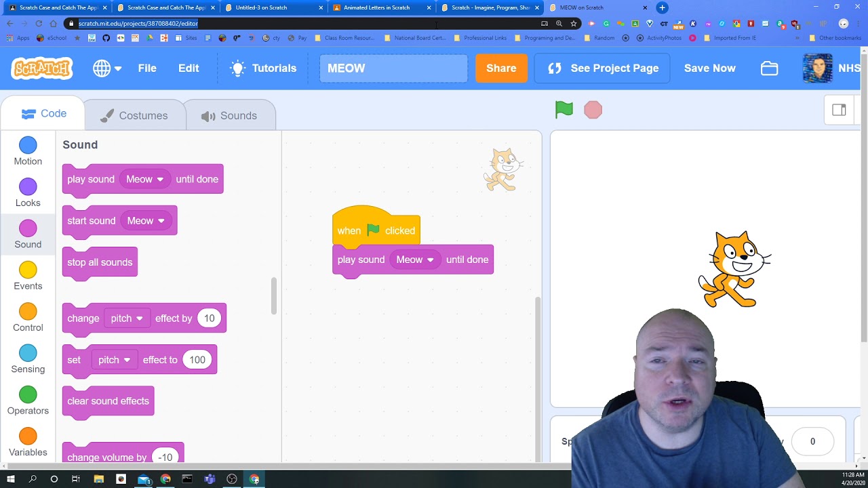Click the taskbar clock

pos(853,479)
